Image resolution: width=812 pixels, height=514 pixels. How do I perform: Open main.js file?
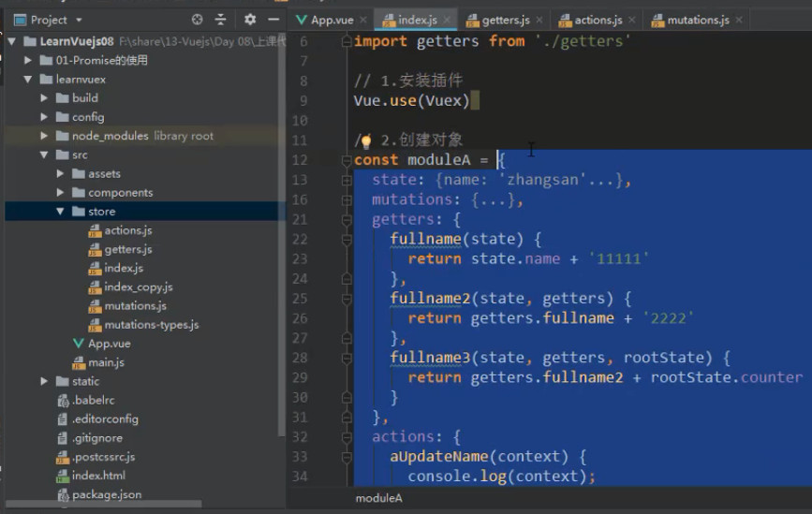coord(106,362)
